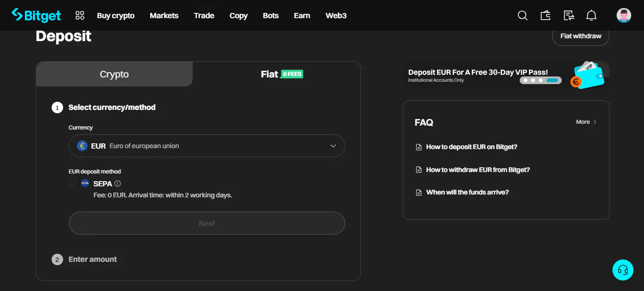Open More FAQ chevron link

pyautogui.click(x=586, y=122)
